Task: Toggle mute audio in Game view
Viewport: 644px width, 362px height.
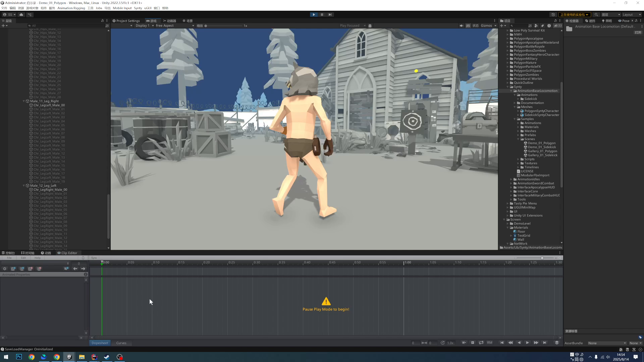Action: tap(461, 26)
